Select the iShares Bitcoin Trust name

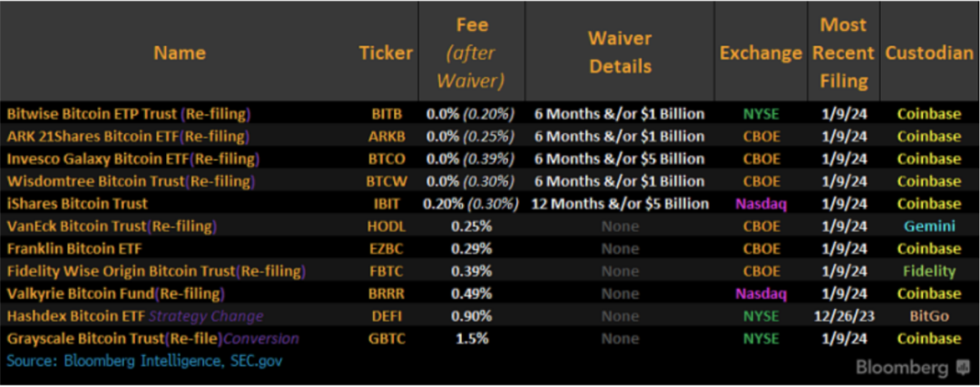pos(77,204)
